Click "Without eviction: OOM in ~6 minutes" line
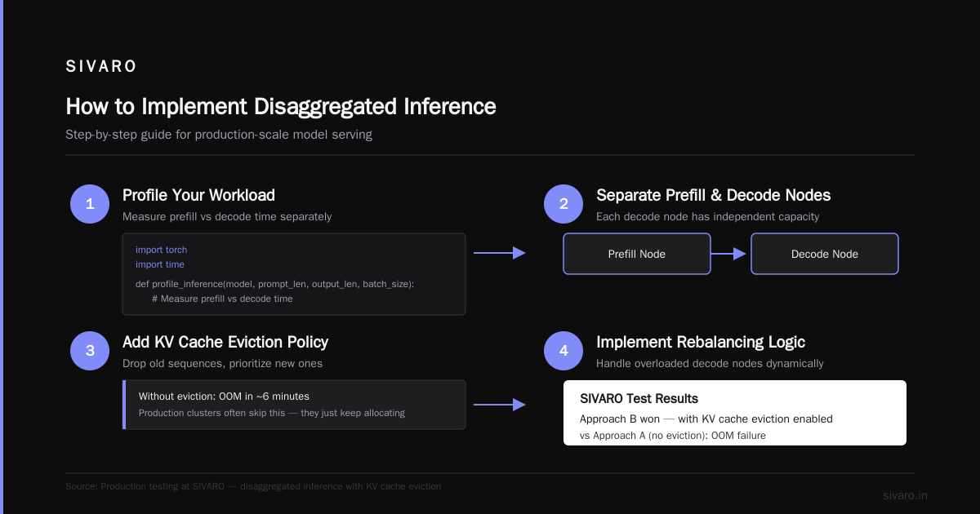This screenshot has height=514, width=980. (x=224, y=397)
